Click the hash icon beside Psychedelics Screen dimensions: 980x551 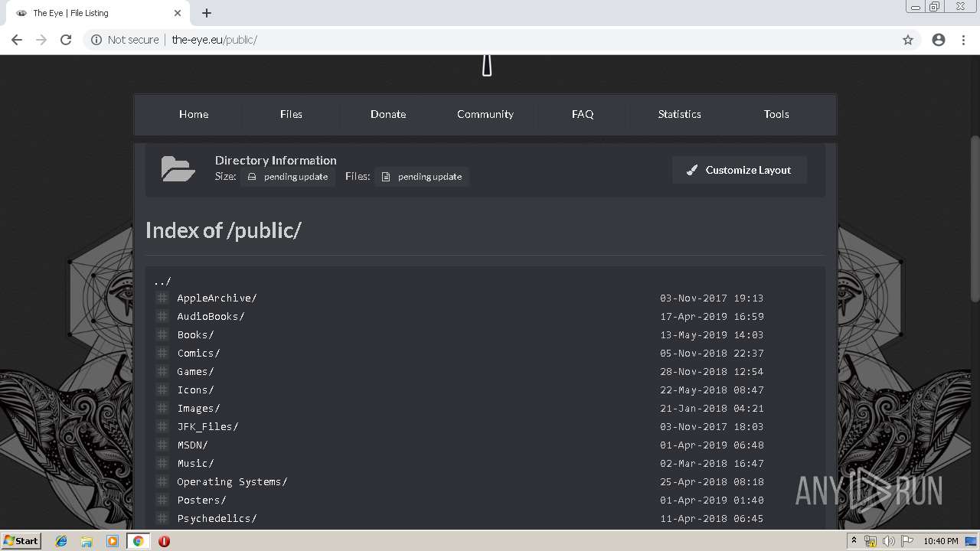162,518
